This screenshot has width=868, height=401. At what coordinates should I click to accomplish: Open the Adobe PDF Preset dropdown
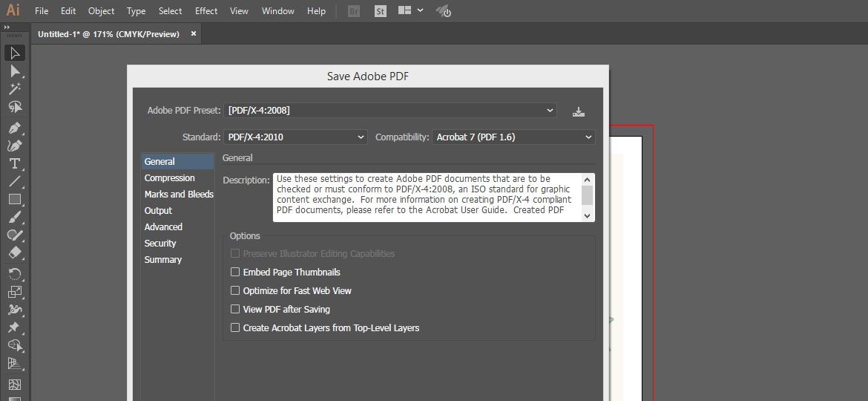click(390, 110)
